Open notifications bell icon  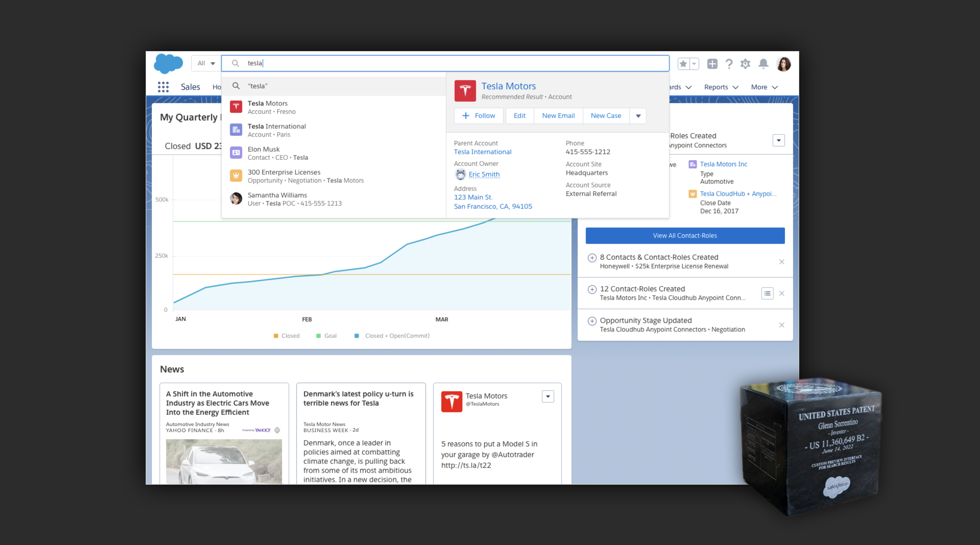[x=763, y=63]
